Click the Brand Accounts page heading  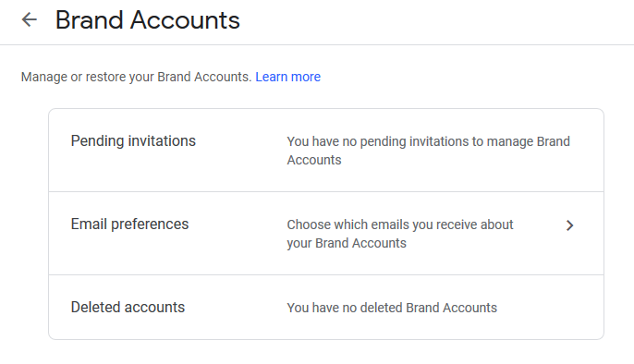point(148,19)
